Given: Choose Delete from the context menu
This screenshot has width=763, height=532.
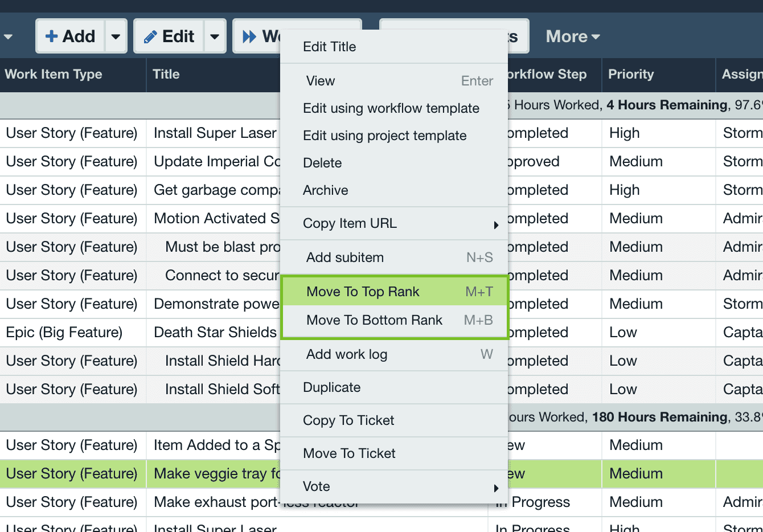Looking at the screenshot, I should 322,163.
